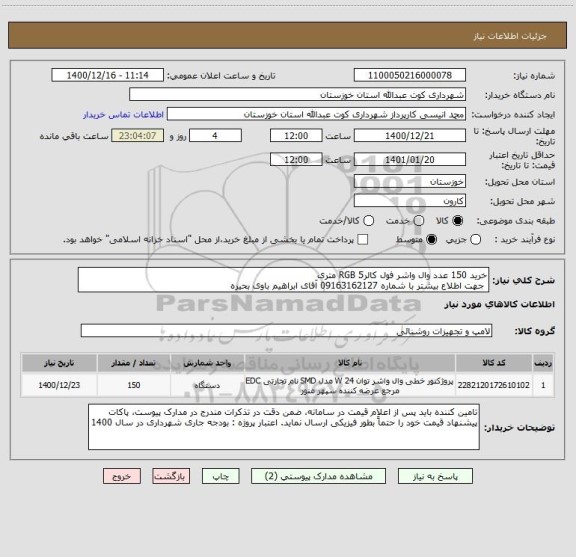This screenshot has width=576, height=557.
Task: Click the delivery province field خوزستان
Action: click(410, 182)
